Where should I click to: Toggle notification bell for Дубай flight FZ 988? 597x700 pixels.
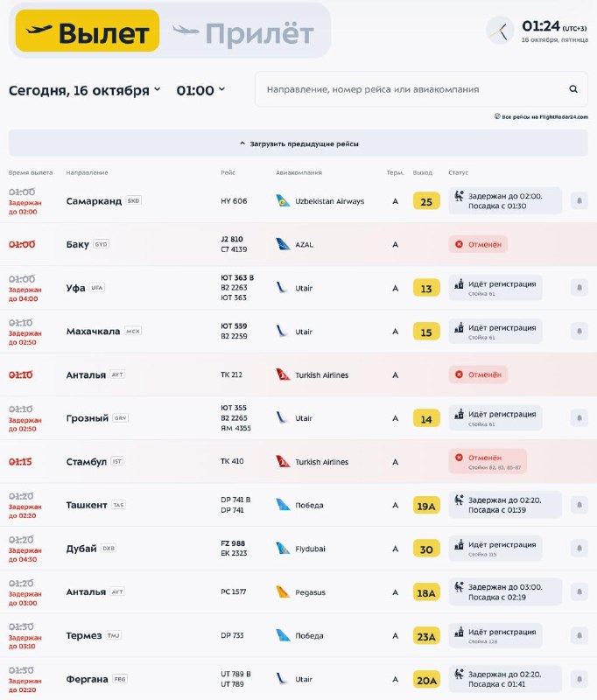point(579,549)
